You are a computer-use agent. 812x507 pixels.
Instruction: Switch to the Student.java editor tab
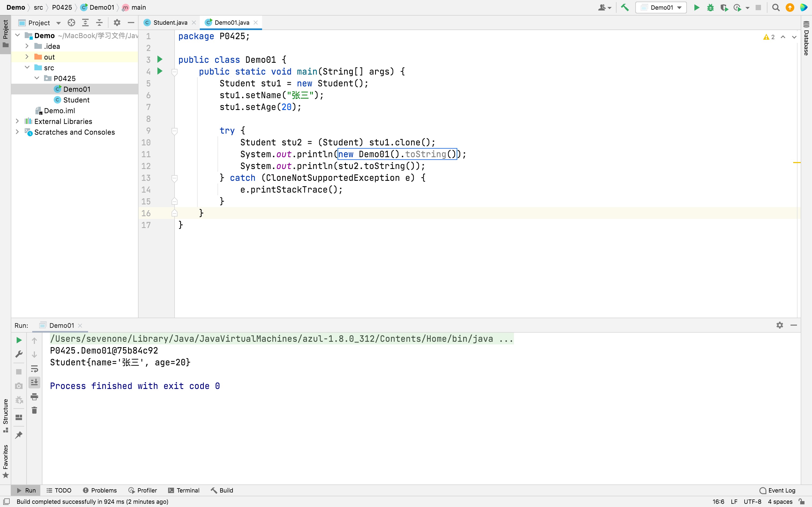[170, 23]
